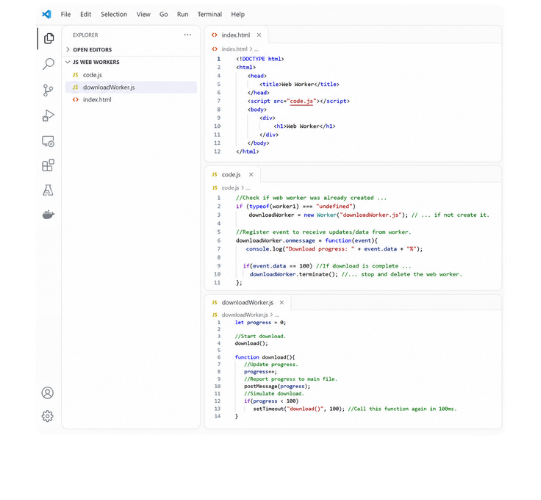Screen dimensions: 541x500
Task: Open the Edit menu
Action: click(x=86, y=14)
